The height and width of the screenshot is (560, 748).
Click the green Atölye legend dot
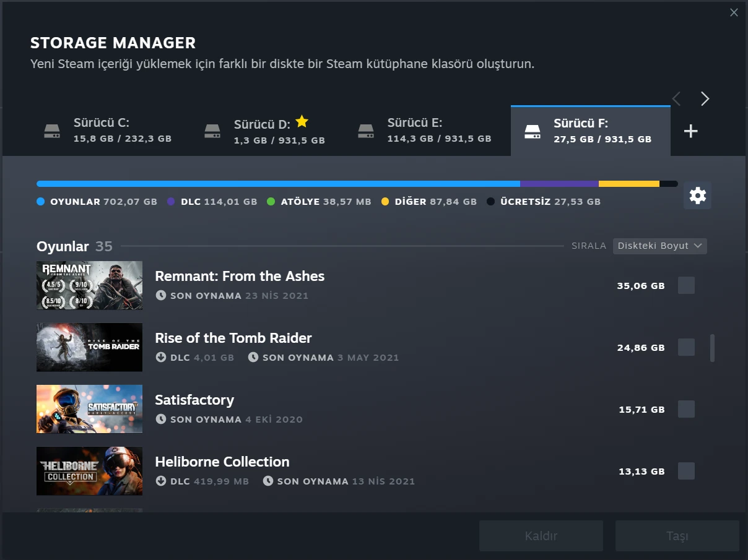click(271, 202)
